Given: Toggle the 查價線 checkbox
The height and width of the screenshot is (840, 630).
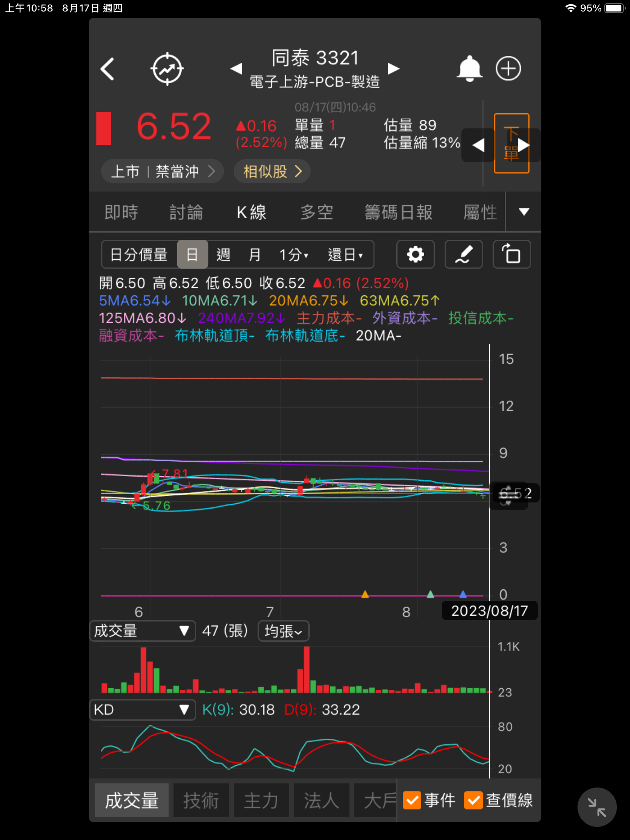Looking at the screenshot, I should tap(473, 800).
